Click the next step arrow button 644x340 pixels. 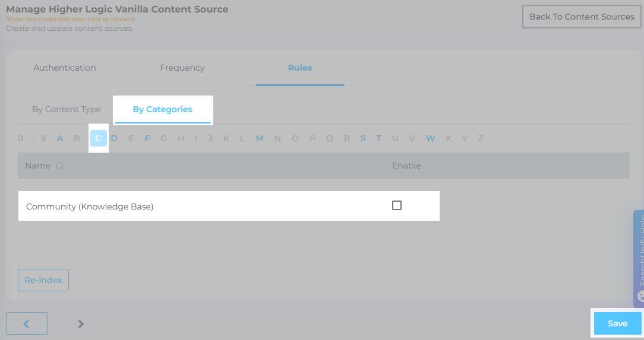(80, 323)
